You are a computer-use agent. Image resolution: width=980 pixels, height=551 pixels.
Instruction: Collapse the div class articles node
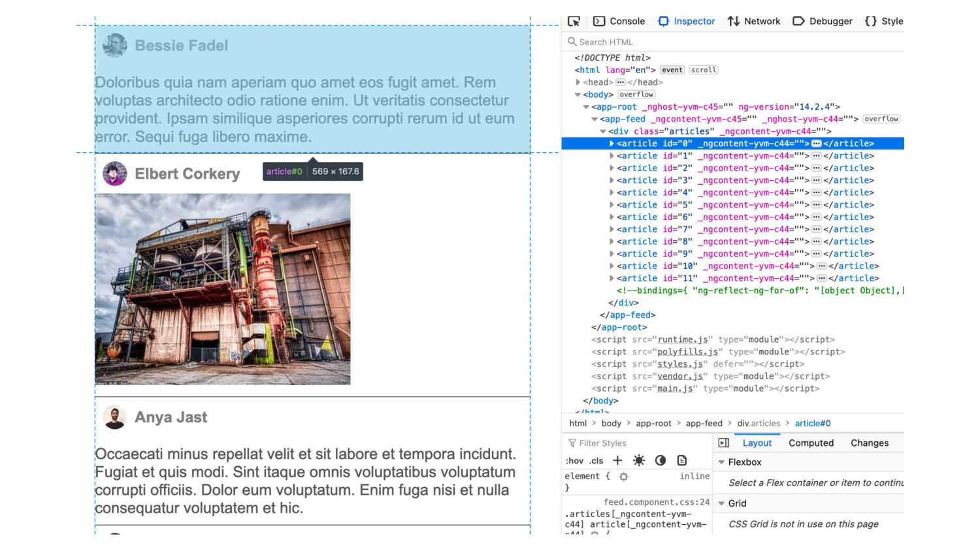click(604, 132)
